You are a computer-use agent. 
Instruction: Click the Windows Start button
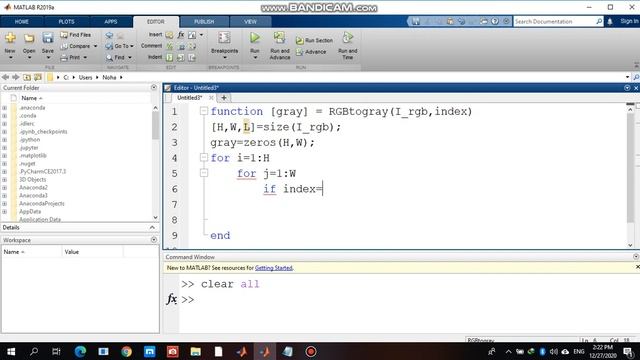(11, 351)
